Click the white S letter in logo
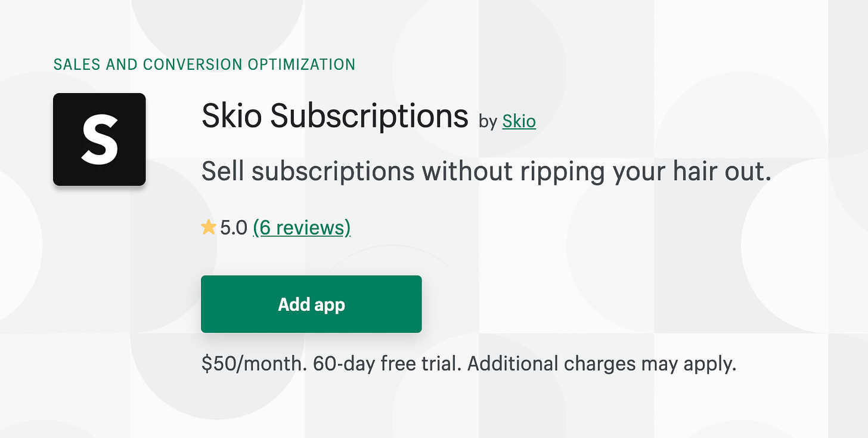Viewport: 868px width, 438px height. tap(100, 140)
